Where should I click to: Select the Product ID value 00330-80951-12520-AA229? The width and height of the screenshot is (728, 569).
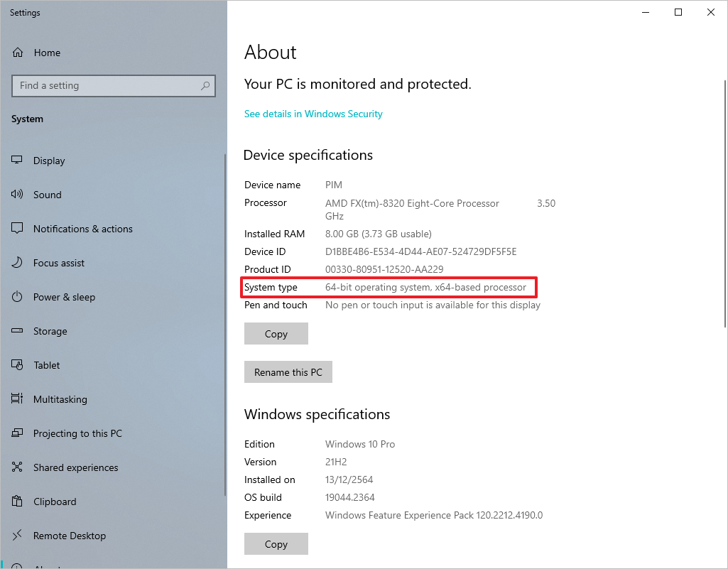(384, 269)
